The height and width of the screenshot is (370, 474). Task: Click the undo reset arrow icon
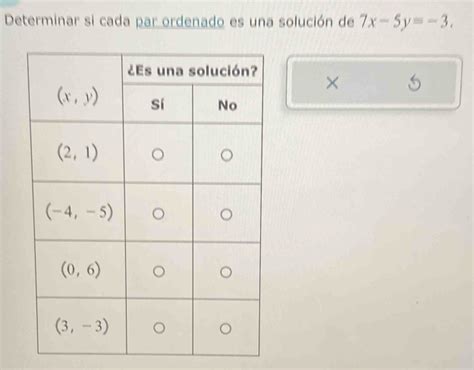pos(414,83)
